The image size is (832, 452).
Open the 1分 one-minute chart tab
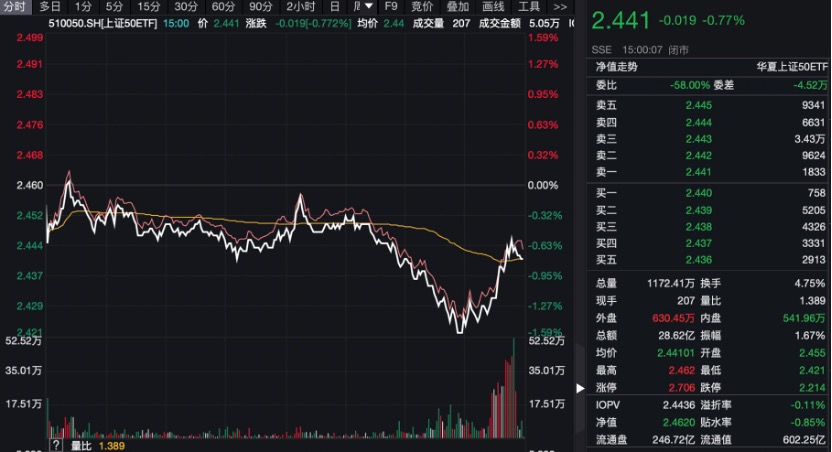tap(83, 7)
